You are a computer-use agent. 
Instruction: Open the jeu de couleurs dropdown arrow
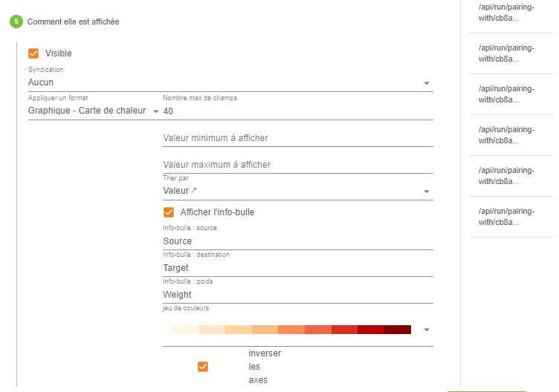[x=427, y=330]
